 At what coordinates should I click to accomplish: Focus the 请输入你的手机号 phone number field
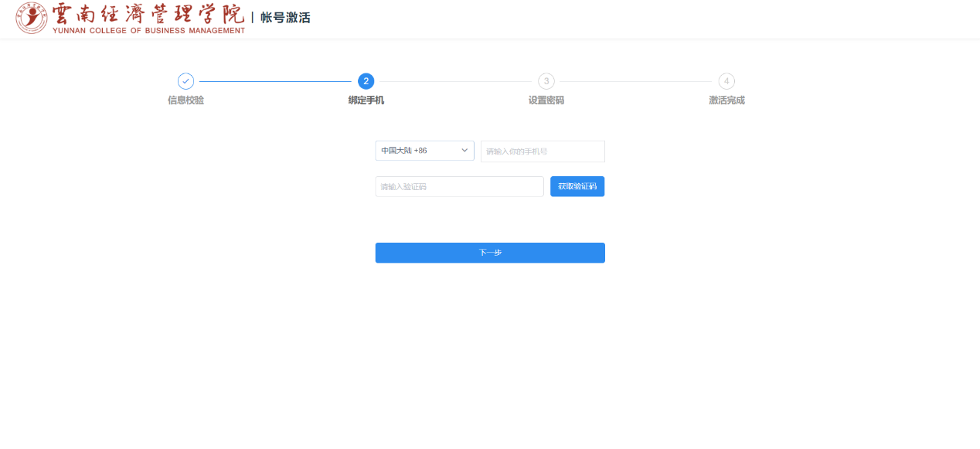click(x=543, y=151)
